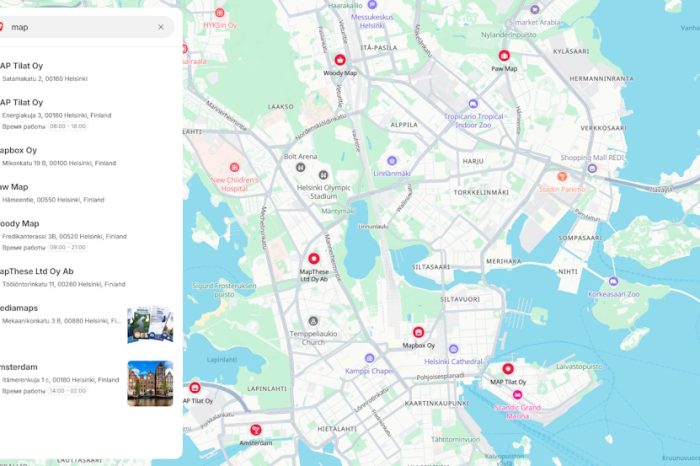This screenshot has width=700, height=466.
Task: Click the "09:00 - 21:00" opening hours badge
Action: [68, 247]
